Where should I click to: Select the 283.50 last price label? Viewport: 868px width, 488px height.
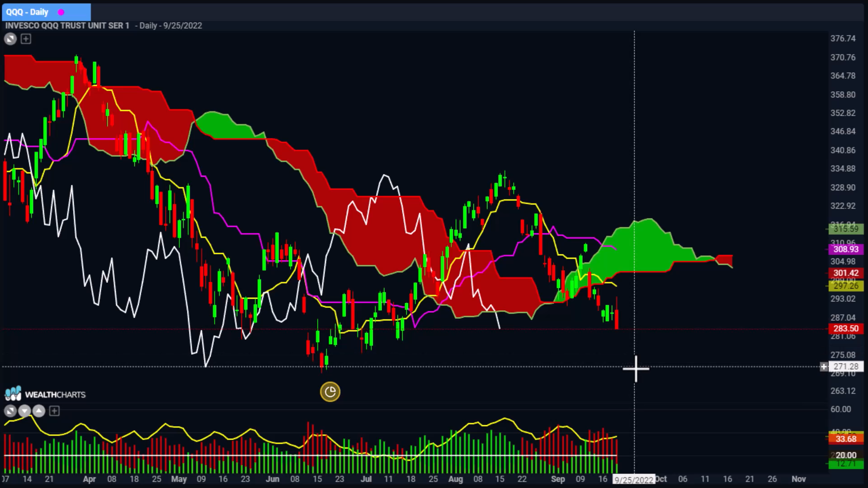(846, 329)
